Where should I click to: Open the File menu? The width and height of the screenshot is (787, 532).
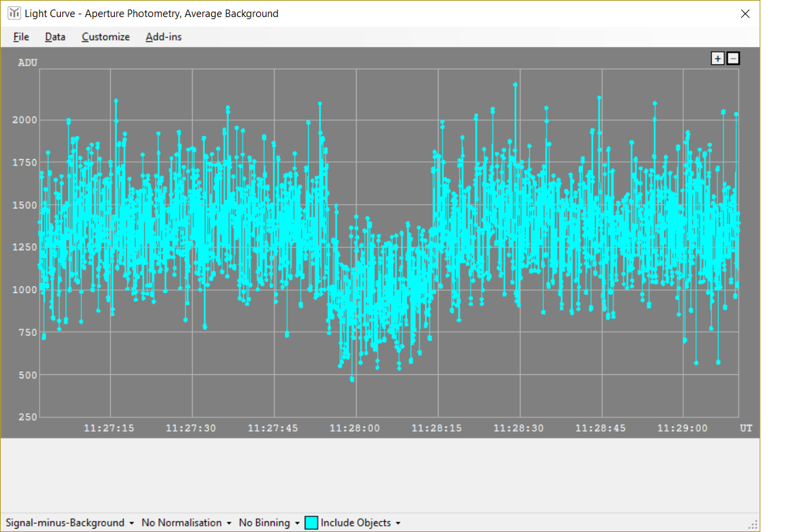21,37
